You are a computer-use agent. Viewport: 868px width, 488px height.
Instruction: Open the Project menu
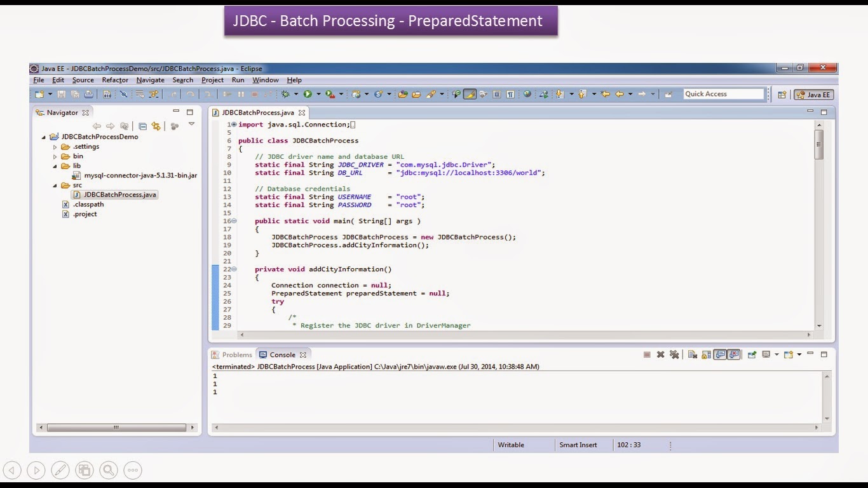(x=212, y=80)
